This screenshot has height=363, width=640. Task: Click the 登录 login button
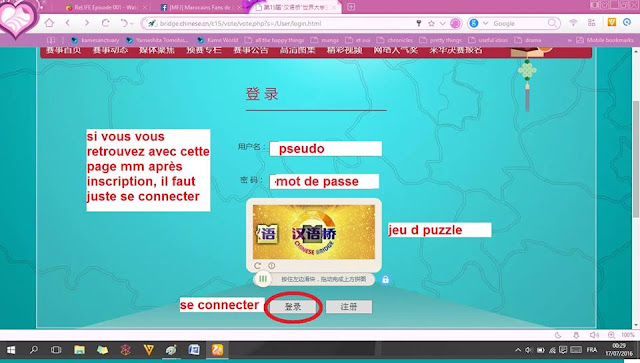[293, 307]
